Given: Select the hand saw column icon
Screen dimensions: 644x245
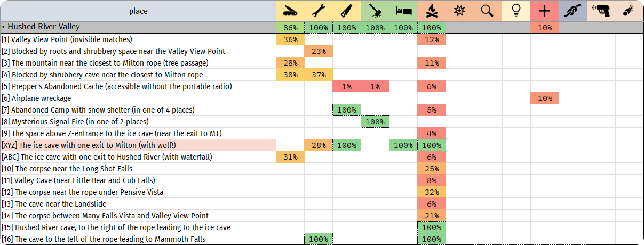Looking at the screenshot, I should click(x=347, y=11).
